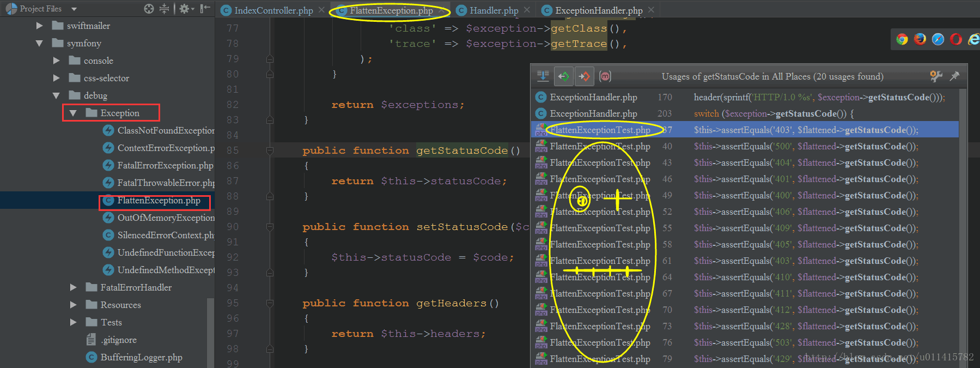Collapse the debug folder
Screen dimensions: 980x368
tap(56, 95)
